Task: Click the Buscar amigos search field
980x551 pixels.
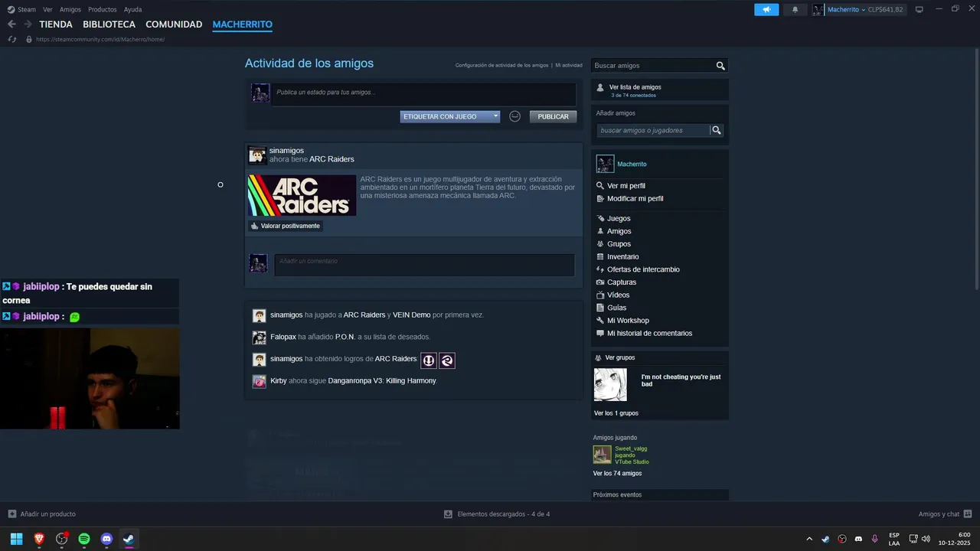Action: (652, 66)
